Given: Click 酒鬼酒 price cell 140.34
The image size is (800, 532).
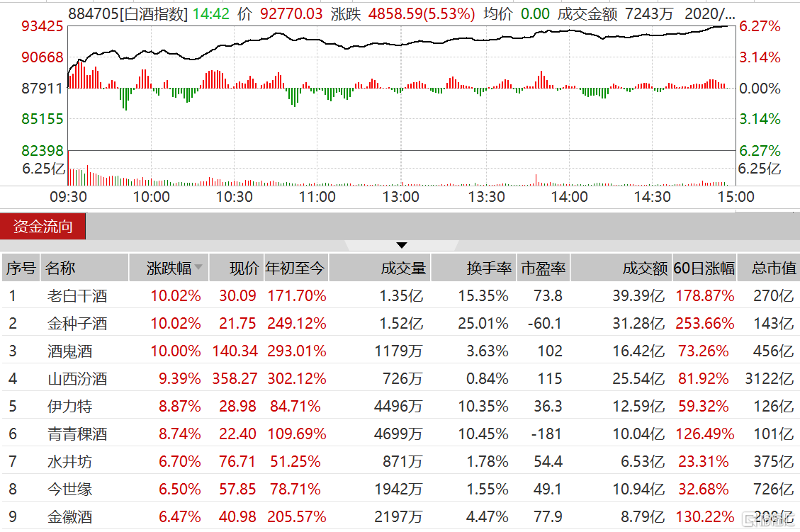Looking at the screenshot, I should tap(235, 351).
